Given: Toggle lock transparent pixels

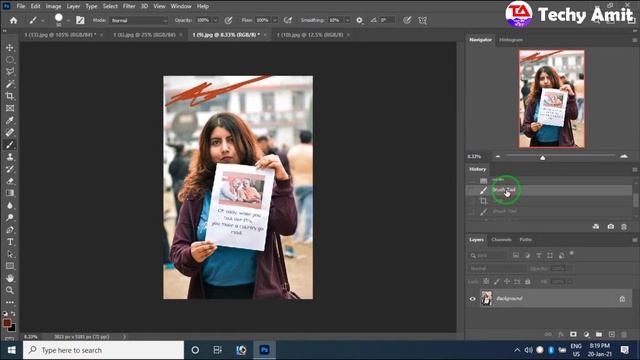Looking at the screenshot, I should pos(486,282).
